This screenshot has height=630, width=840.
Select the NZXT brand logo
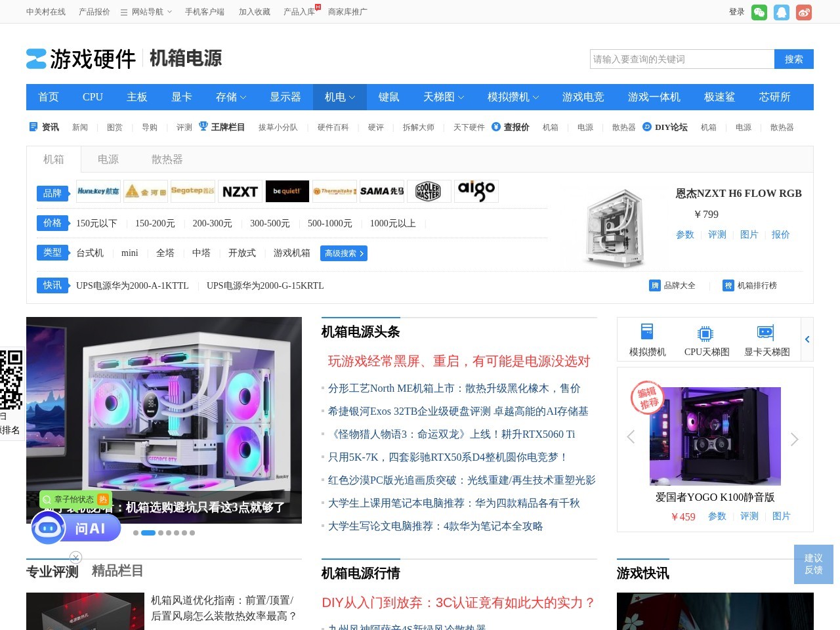click(x=240, y=191)
